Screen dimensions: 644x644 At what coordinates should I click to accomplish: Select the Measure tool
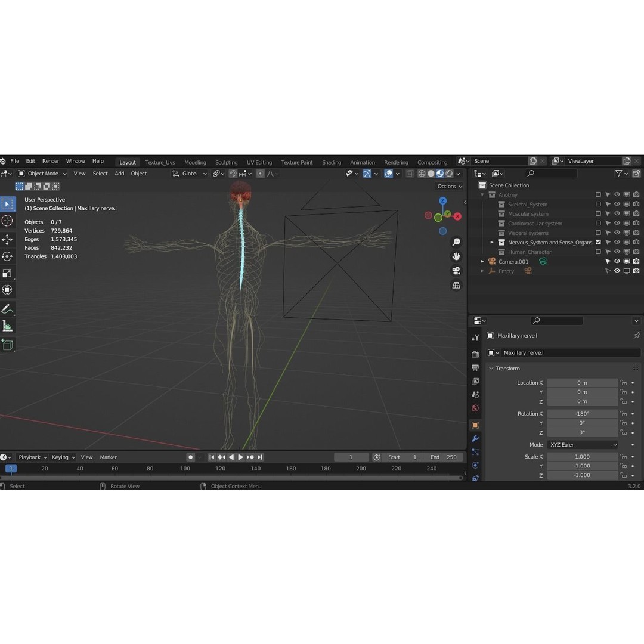coord(8,326)
